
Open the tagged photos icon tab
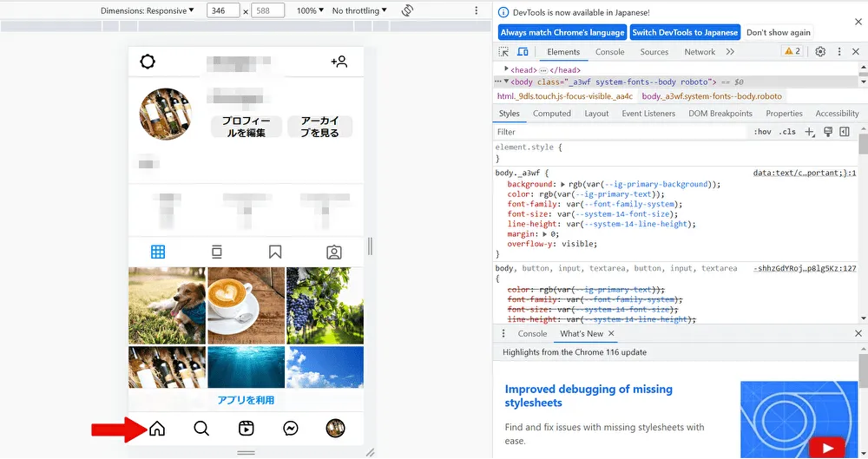[x=334, y=252]
